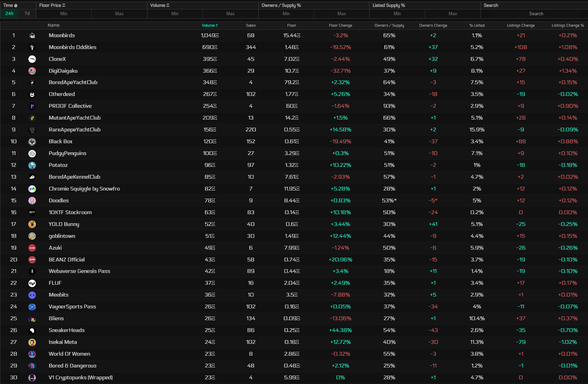Click the World Of Women avatar icon
Screen dimensions: 588x384
pyautogui.click(x=32, y=354)
